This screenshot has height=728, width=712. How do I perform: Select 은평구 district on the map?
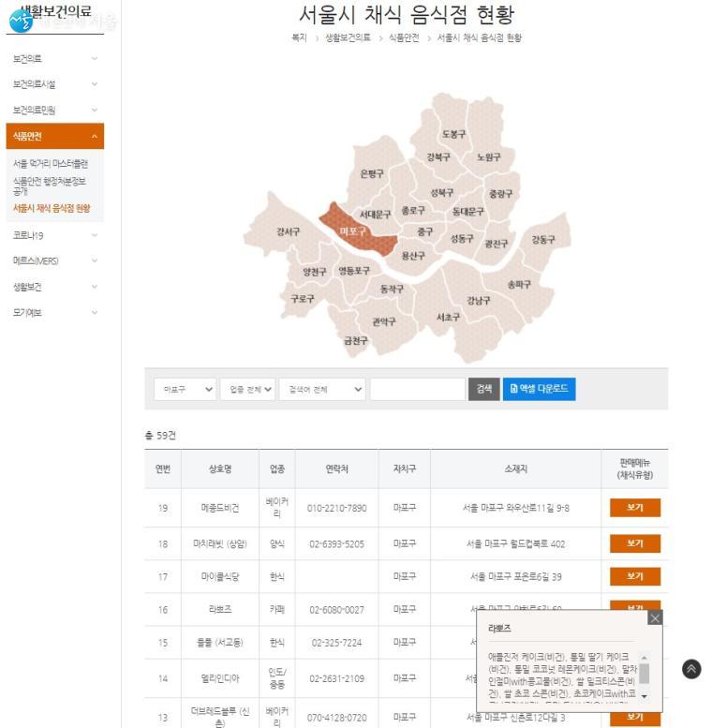point(372,173)
